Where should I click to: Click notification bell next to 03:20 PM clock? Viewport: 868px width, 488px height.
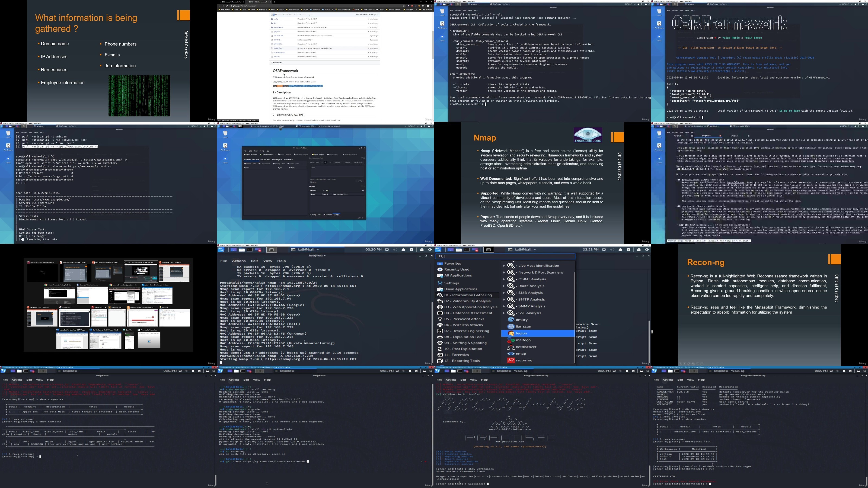(403, 249)
